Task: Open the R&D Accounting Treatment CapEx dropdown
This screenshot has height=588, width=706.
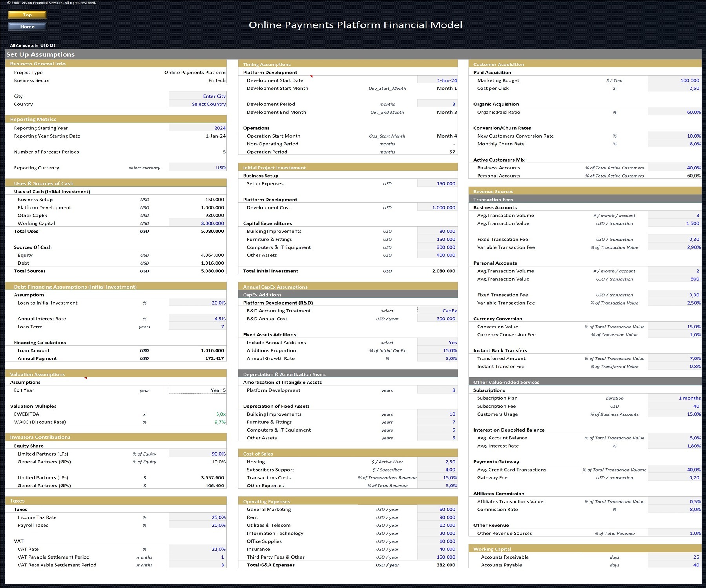Action: pos(437,311)
